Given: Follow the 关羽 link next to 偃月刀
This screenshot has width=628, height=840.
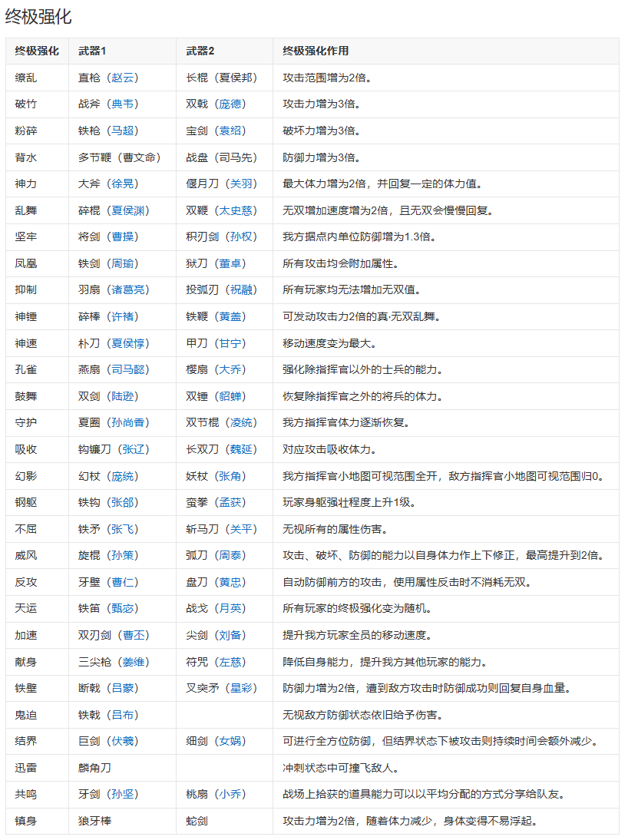Looking at the screenshot, I should click(x=241, y=184).
